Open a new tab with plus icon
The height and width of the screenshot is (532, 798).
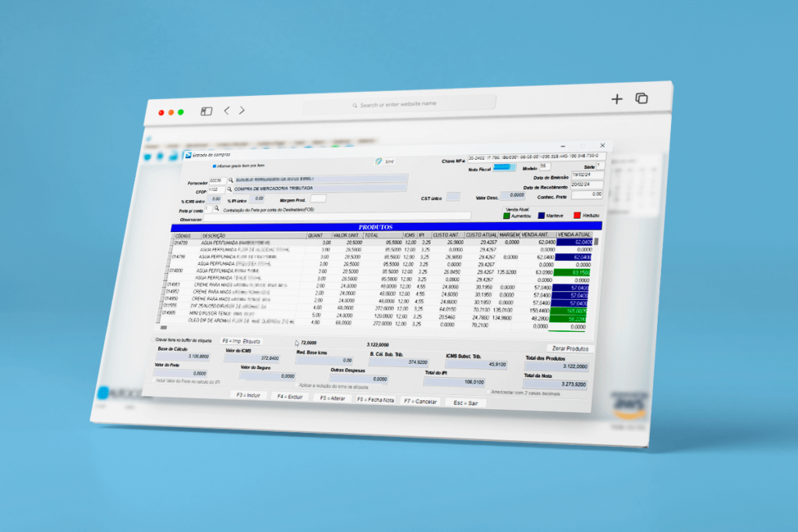(x=616, y=99)
